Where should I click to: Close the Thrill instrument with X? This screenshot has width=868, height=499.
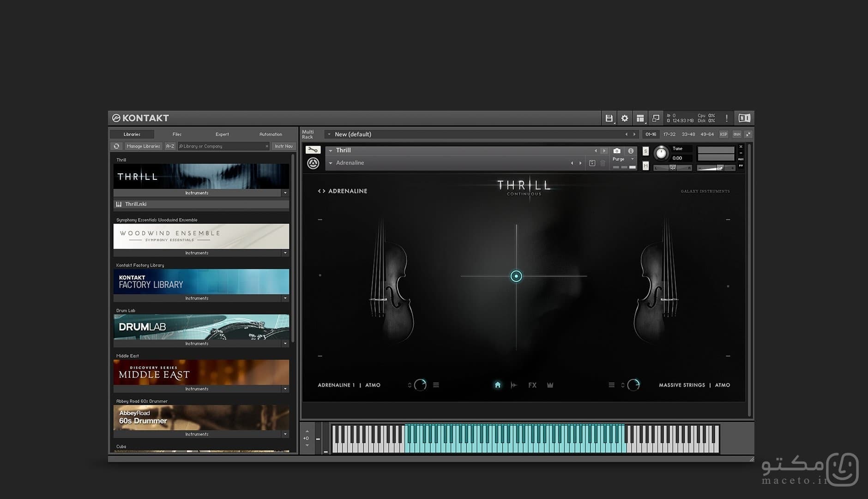741,147
